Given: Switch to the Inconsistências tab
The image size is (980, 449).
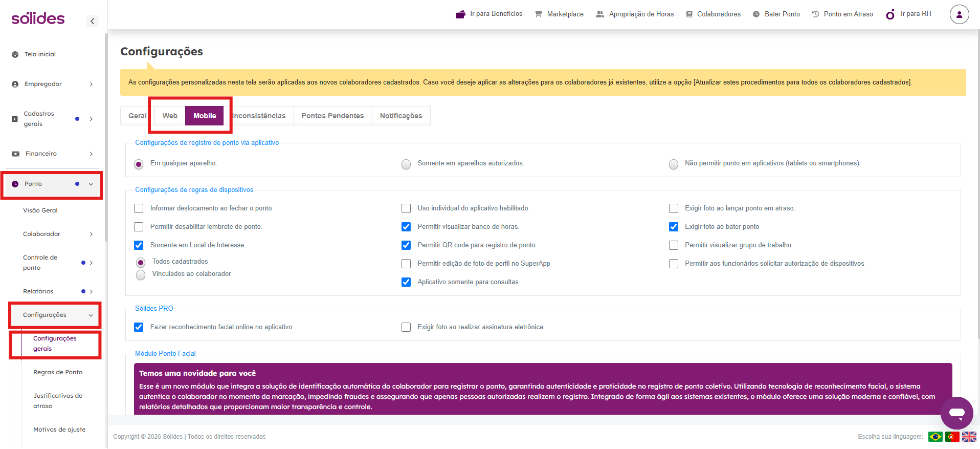Looking at the screenshot, I should point(259,116).
